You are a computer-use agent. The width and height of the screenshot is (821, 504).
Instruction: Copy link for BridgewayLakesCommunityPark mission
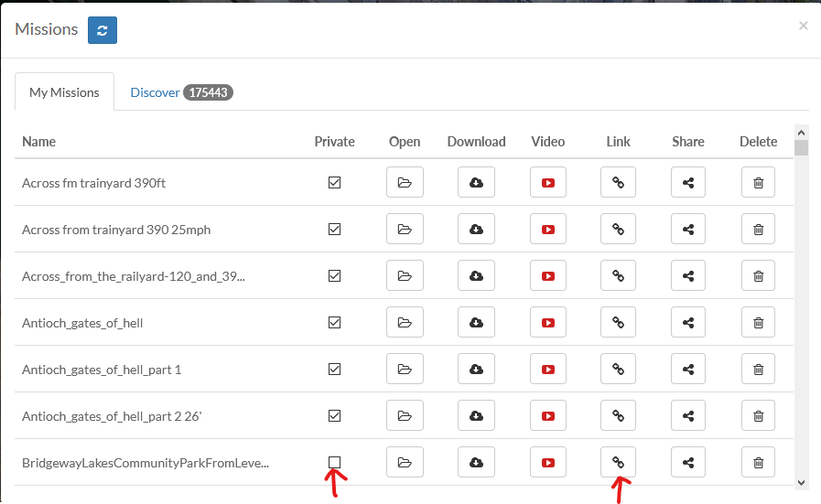click(x=618, y=462)
